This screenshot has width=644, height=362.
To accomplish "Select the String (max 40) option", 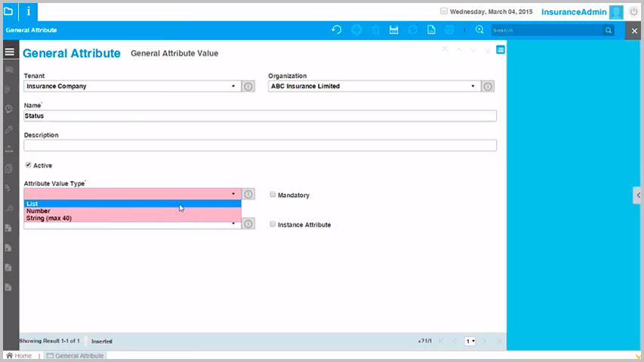I will tap(132, 218).
